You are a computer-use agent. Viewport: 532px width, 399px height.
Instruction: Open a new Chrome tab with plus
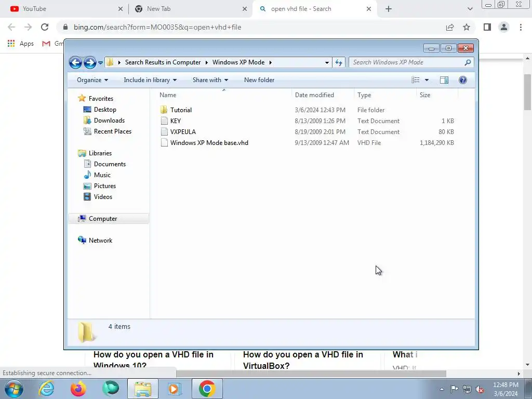point(389,9)
